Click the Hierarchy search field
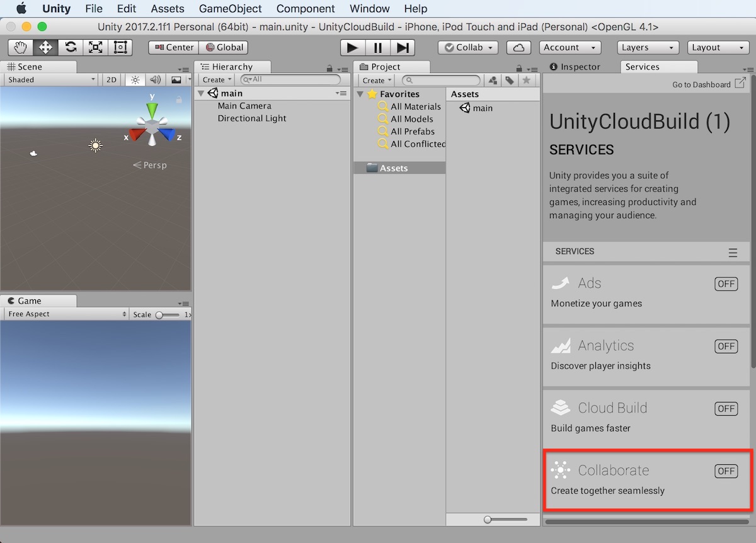The image size is (756, 543). 290,80
